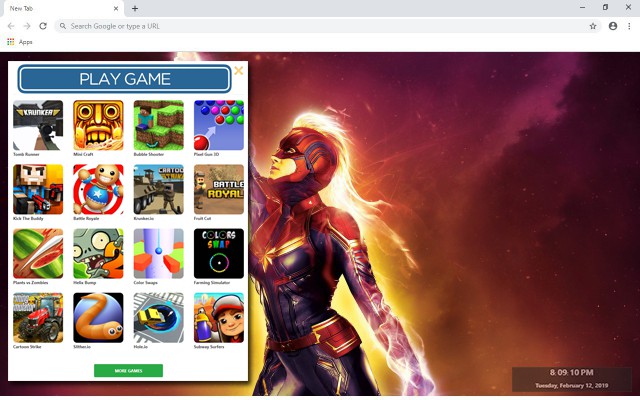Play the red tractor farming game icon

[x=38, y=318]
